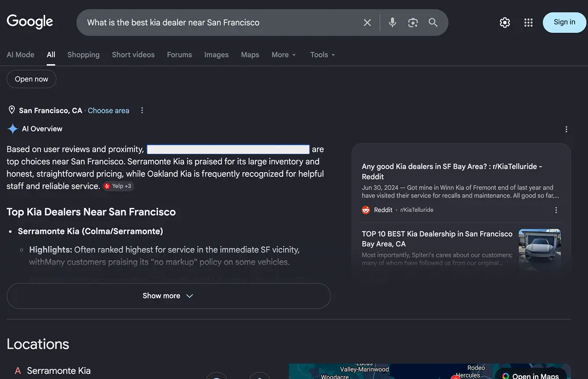Open the Images tab
Screen dimensions: 588x379
click(216, 55)
